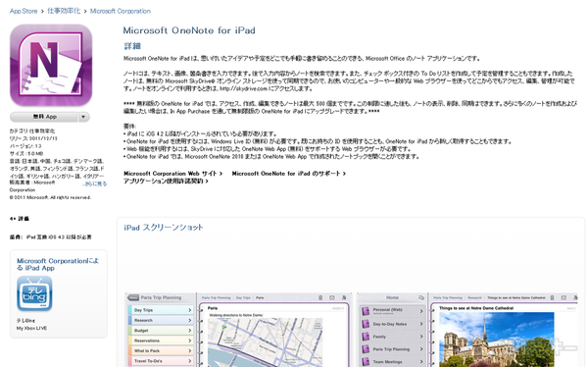Screen dimensions: 588x367
Task: Click the http://skydrive.com address in the description
Action: click(x=243, y=88)
